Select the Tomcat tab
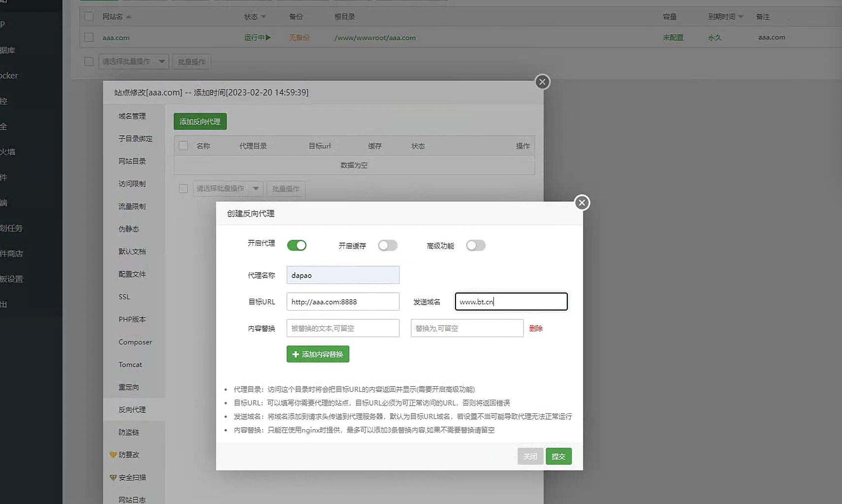The height and width of the screenshot is (504, 842). (x=130, y=365)
